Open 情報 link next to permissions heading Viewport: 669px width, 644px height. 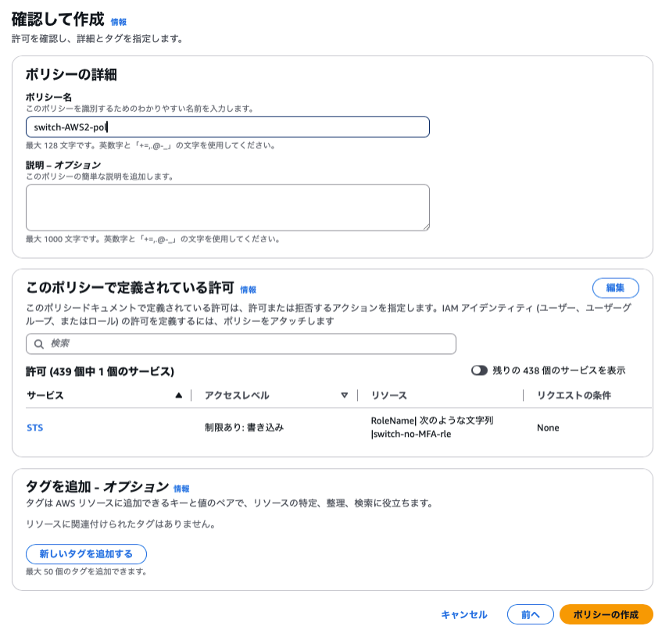pyautogui.click(x=249, y=289)
